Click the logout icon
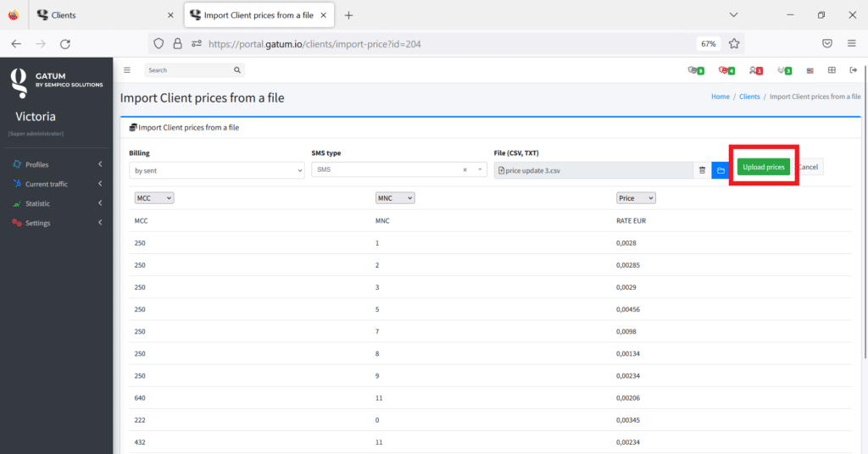This screenshot has width=868, height=454. coord(853,70)
